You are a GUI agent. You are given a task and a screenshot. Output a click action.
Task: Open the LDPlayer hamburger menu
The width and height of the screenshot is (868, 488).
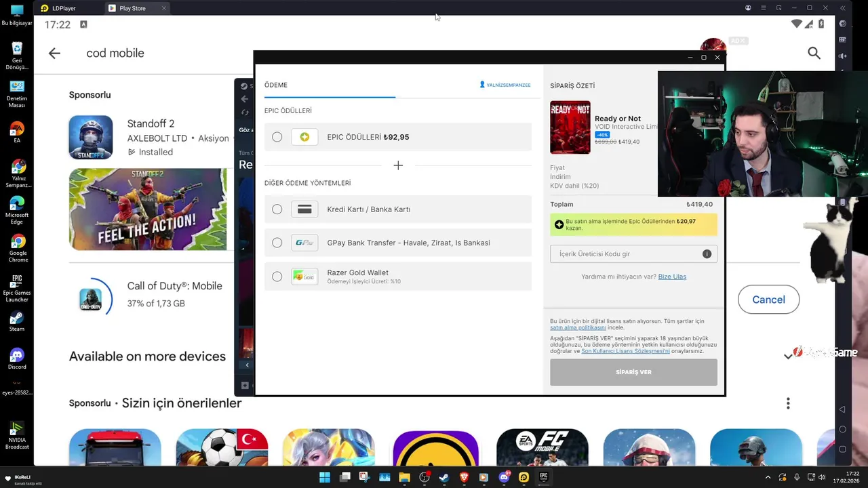click(764, 8)
